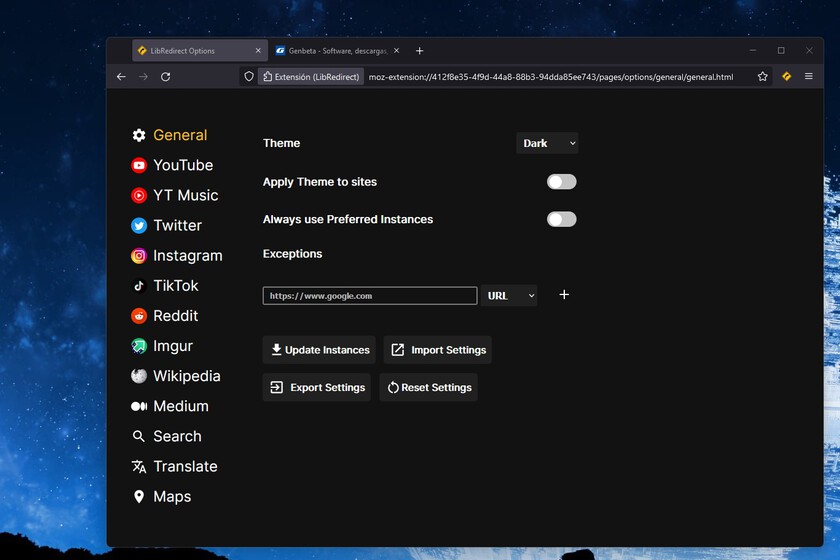Select the Imgur icon
The height and width of the screenshot is (560, 840).
[139, 346]
